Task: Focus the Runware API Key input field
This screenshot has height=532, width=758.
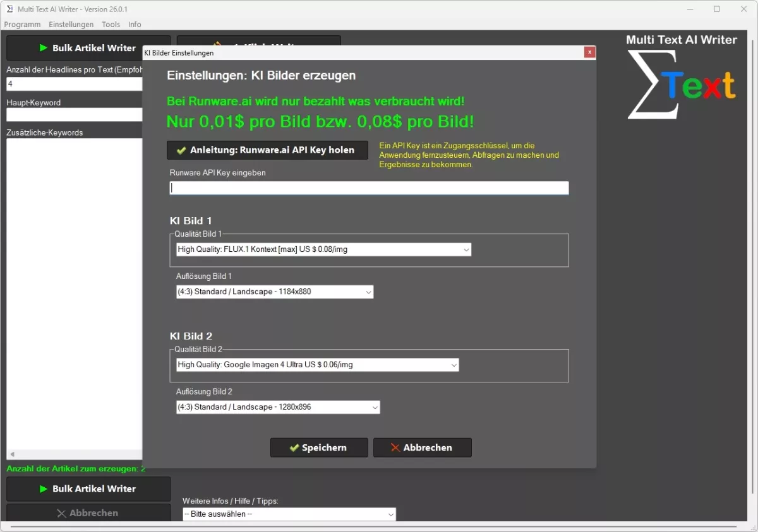Action: pyautogui.click(x=369, y=188)
